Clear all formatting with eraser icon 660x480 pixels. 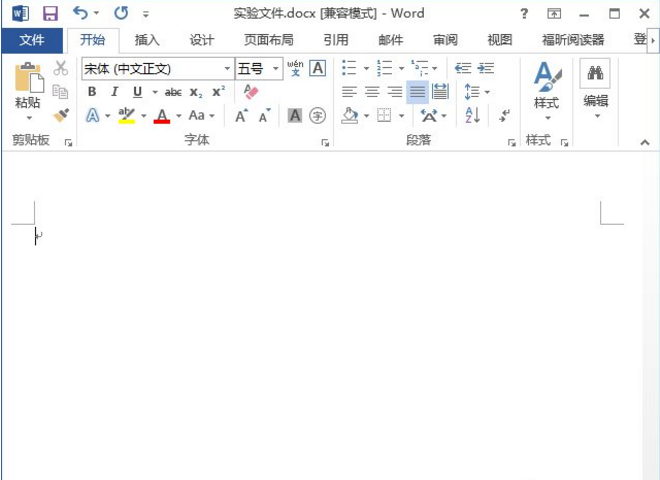tap(251, 91)
